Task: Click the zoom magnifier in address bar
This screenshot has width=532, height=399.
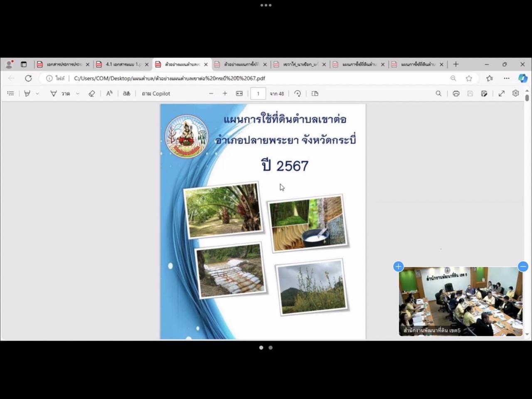Action: tap(453, 78)
